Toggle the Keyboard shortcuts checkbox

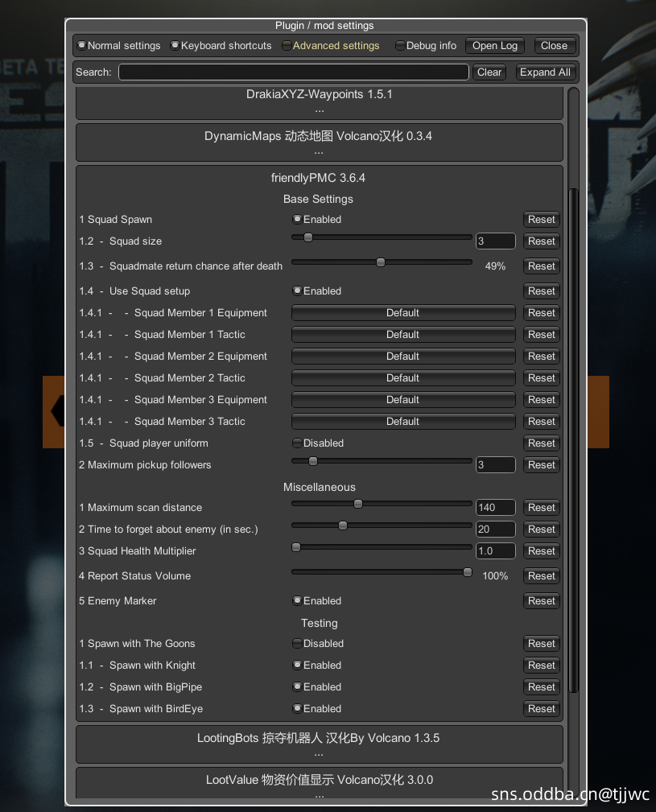175,46
